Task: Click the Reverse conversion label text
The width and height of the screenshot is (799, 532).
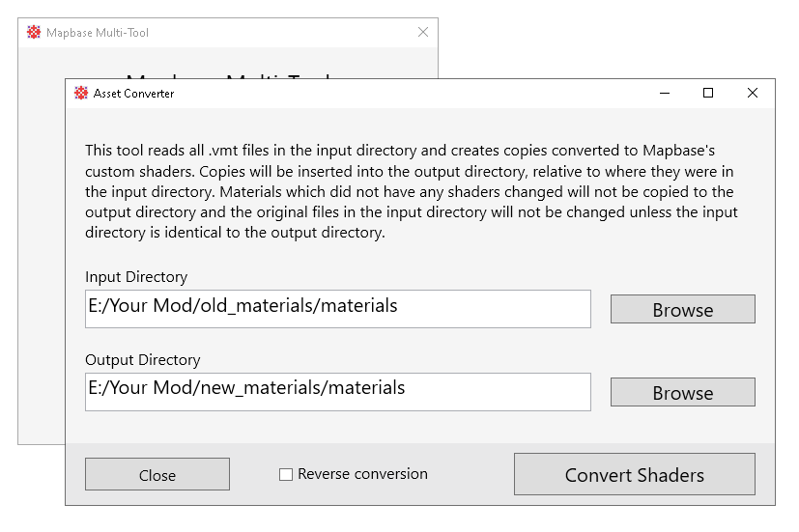Action: tap(362, 474)
